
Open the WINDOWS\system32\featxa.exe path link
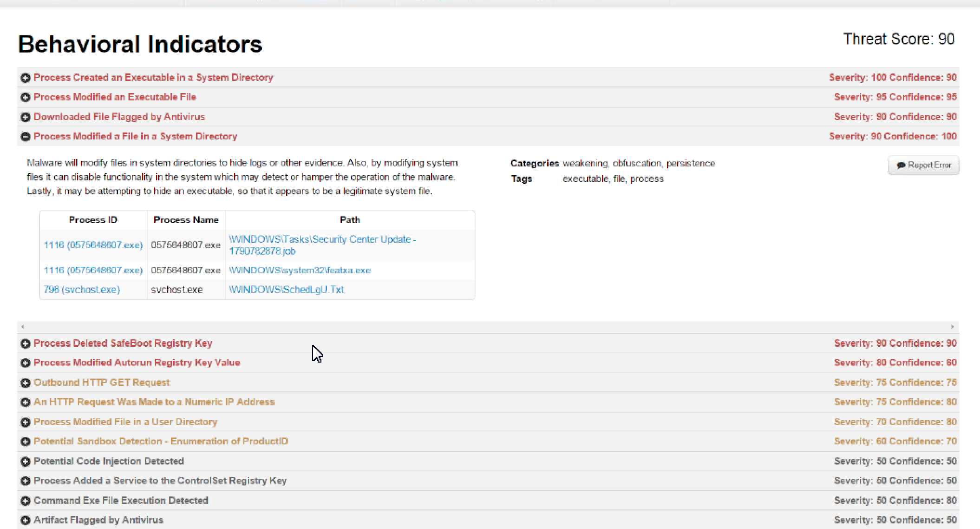pyautogui.click(x=300, y=270)
